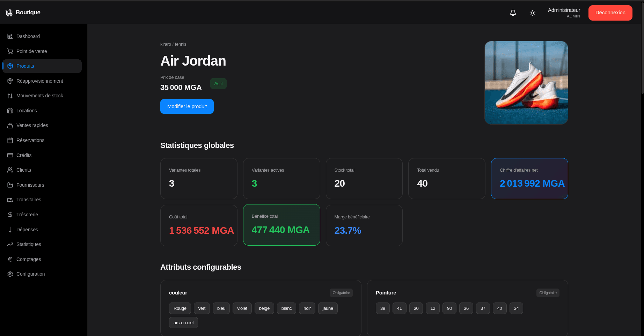Click the Crédits card icon
Image resolution: width=644 pixels, height=336 pixels.
click(x=10, y=155)
